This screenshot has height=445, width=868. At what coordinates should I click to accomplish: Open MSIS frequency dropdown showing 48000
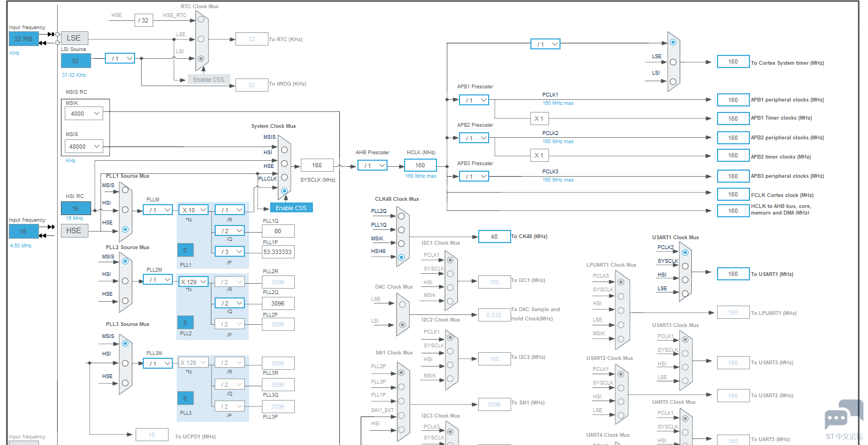(84, 147)
